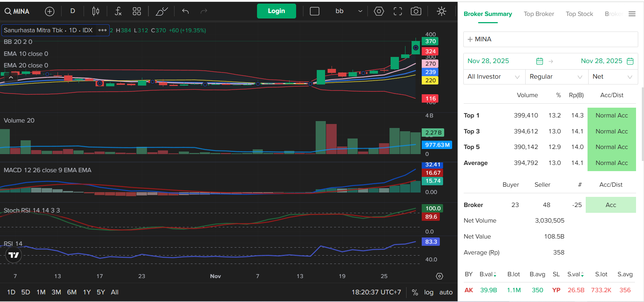Select seller broker YP
Viewport: 644px width, 302px height.
[x=556, y=290]
